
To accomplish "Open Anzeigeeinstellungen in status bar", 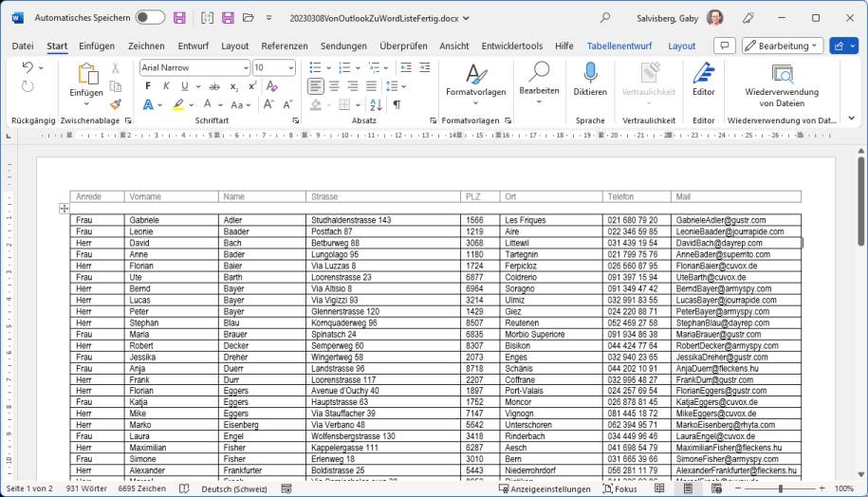I will 544,488.
